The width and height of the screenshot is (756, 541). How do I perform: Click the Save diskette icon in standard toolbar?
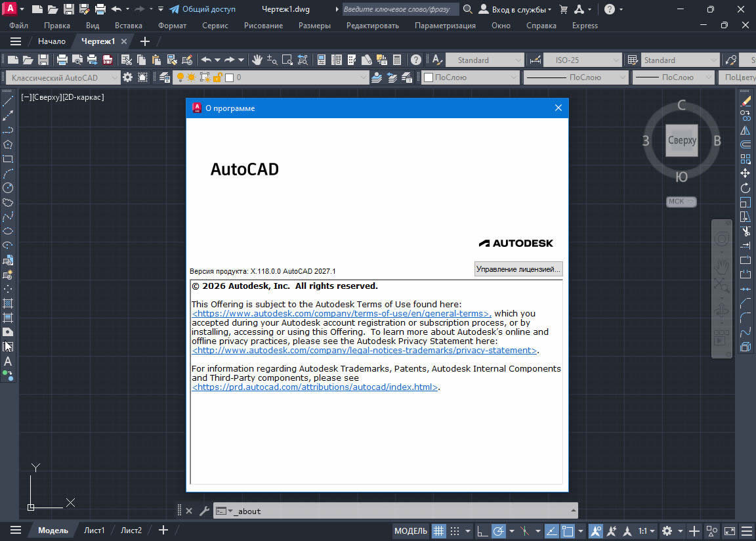pos(43,60)
